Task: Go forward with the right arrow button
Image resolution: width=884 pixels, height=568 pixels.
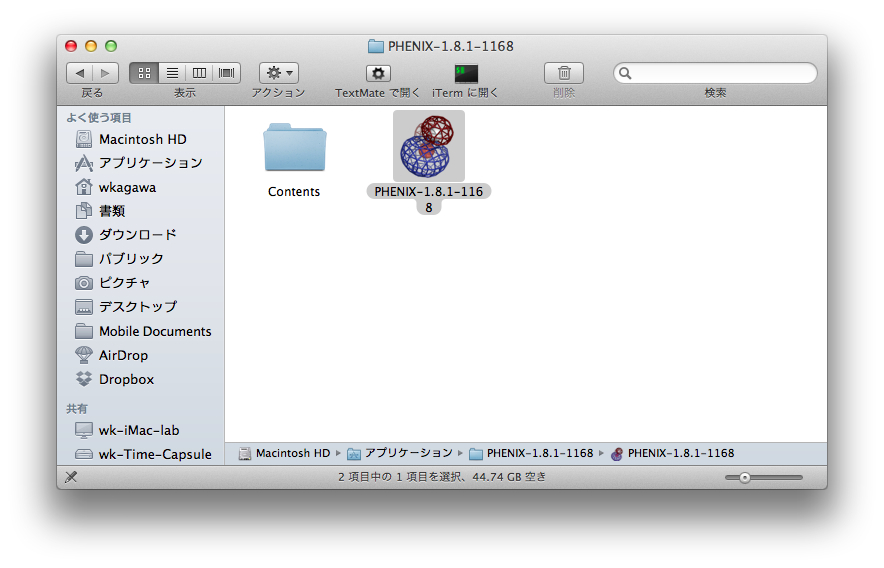Action: (x=105, y=73)
